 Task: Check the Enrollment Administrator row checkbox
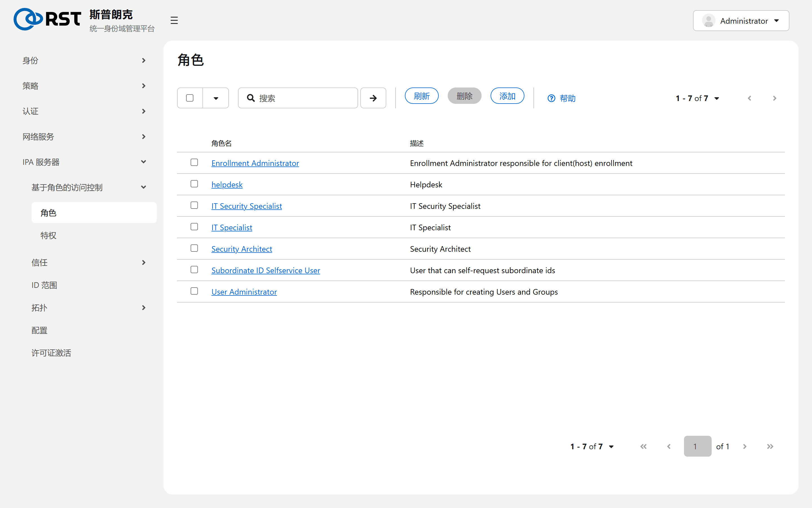pos(194,163)
